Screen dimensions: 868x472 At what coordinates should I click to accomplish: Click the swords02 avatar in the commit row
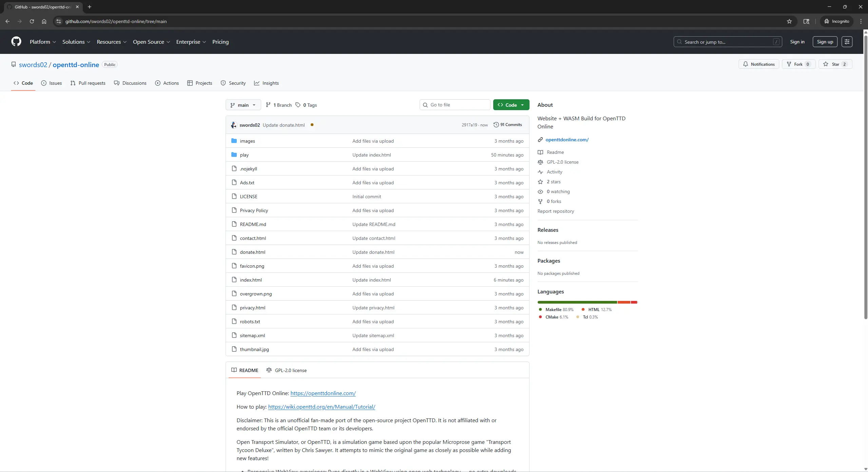[x=233, y=125]
